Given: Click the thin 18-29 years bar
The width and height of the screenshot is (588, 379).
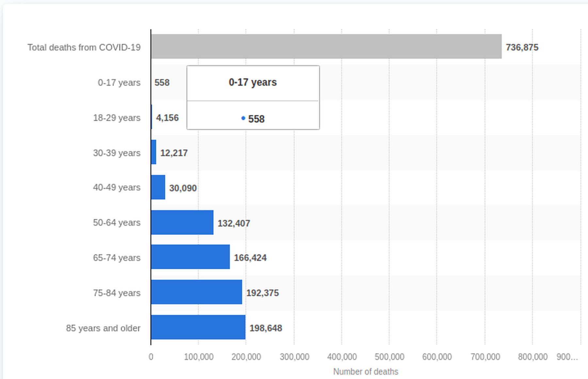Looking at the screenshot, I should coord(152,117).
